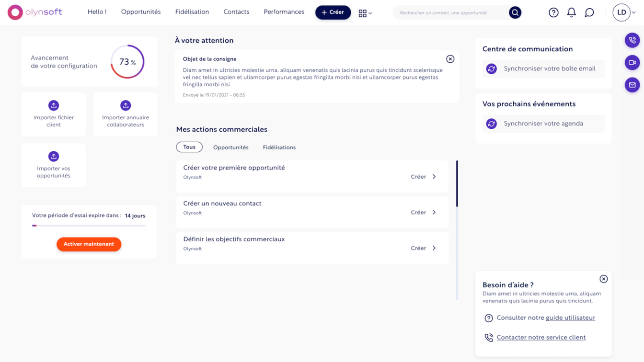Click the Importer fichier client upload icon
Viewport: 644px width, 362px height.
click(x=54, y=105)
